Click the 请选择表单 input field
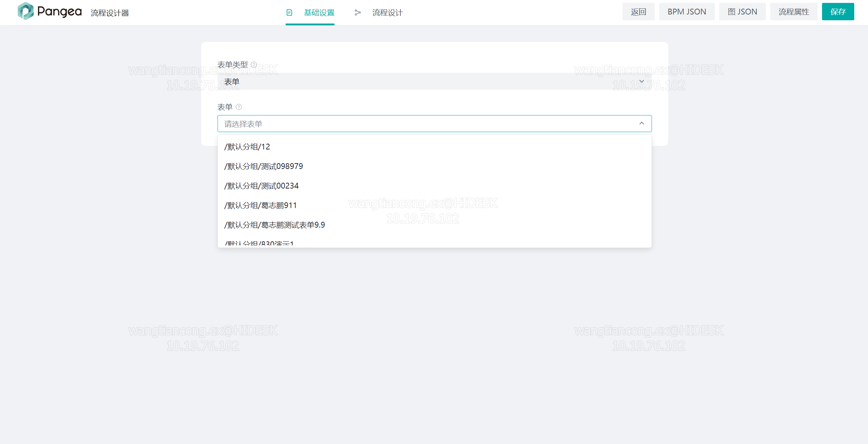The width and height of the screenshot is (868, 444). pos(434,124)
